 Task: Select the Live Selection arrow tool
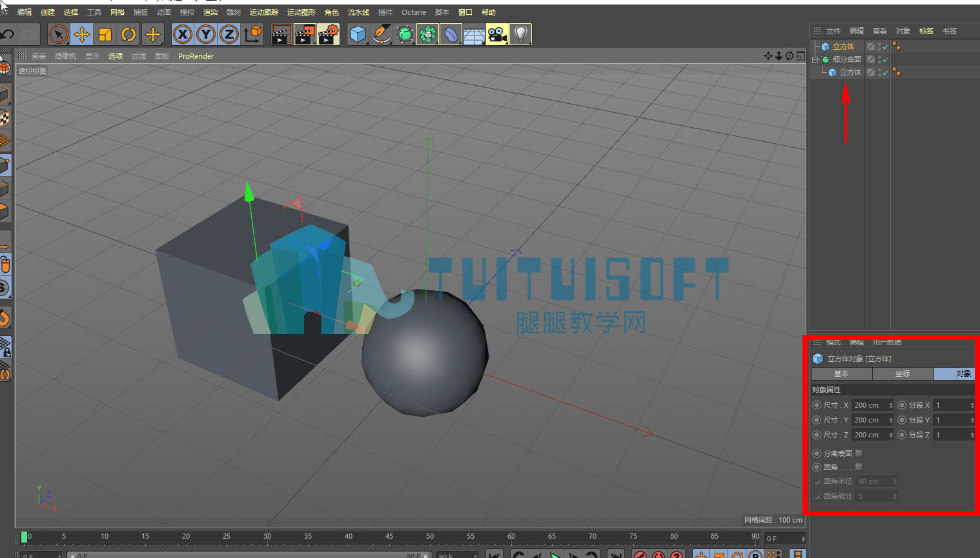point(58,34)
